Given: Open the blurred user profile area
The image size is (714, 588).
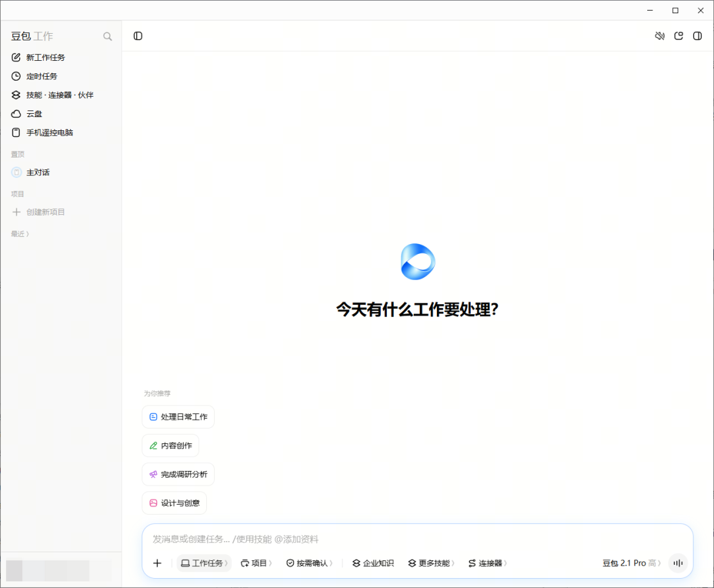Looking at the screenshot, I should point(59,571).
